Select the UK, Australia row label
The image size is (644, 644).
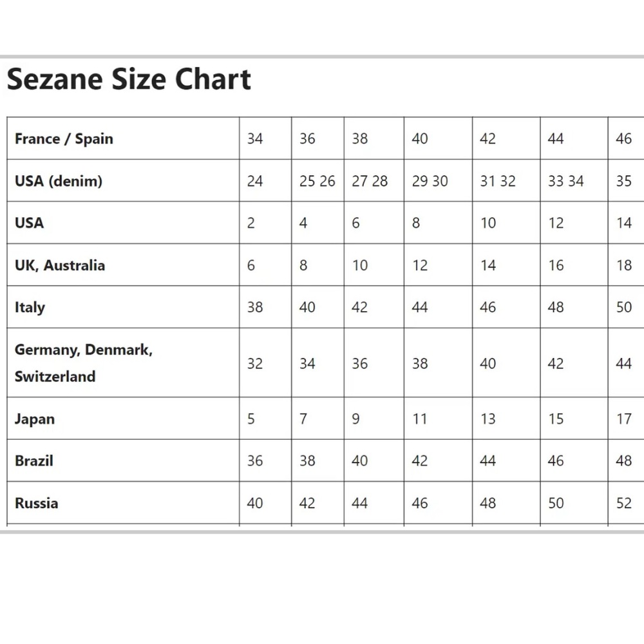point(60,265)
